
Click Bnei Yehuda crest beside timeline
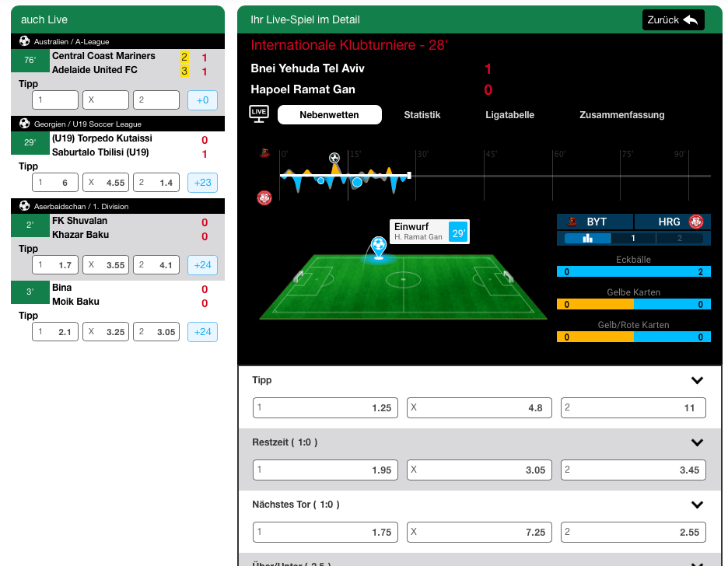tap(264, 152)
